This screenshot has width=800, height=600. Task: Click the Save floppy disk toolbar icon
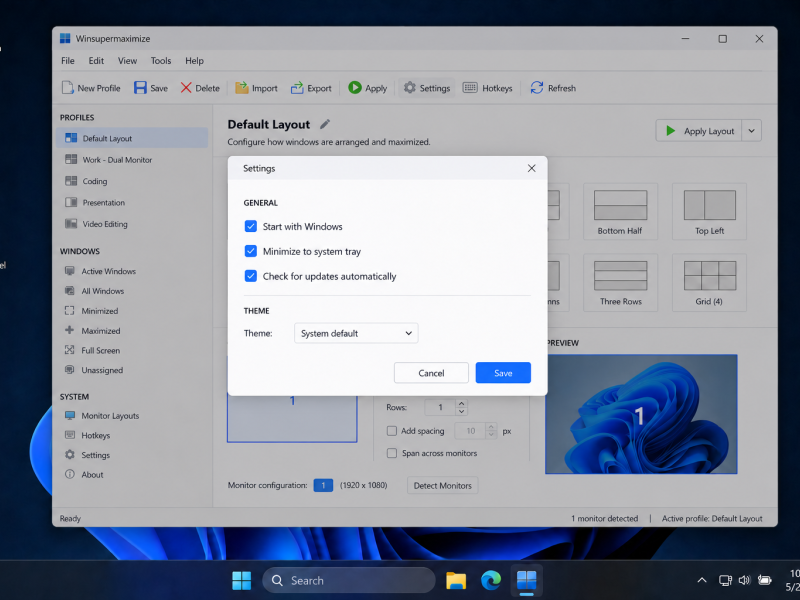tap(140, 88)
